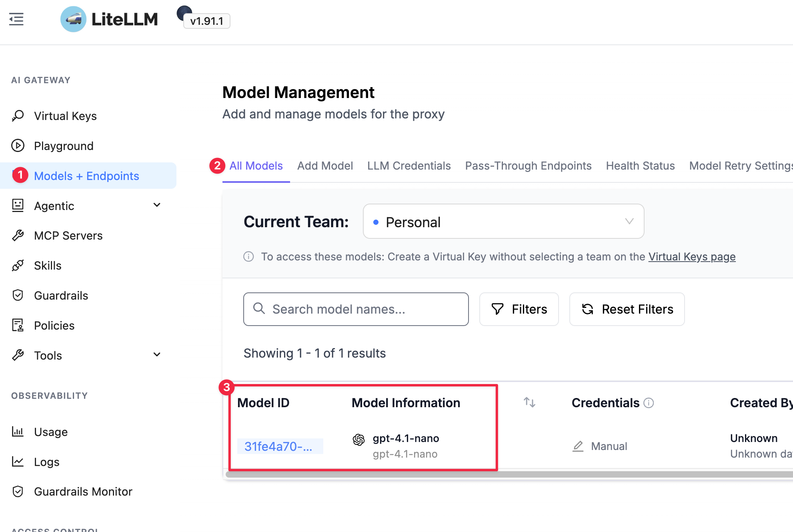Viewport: 793px width, 532px height.
Task: Open the Filters button
Action: pyautogui.click(x=519, y=309)
